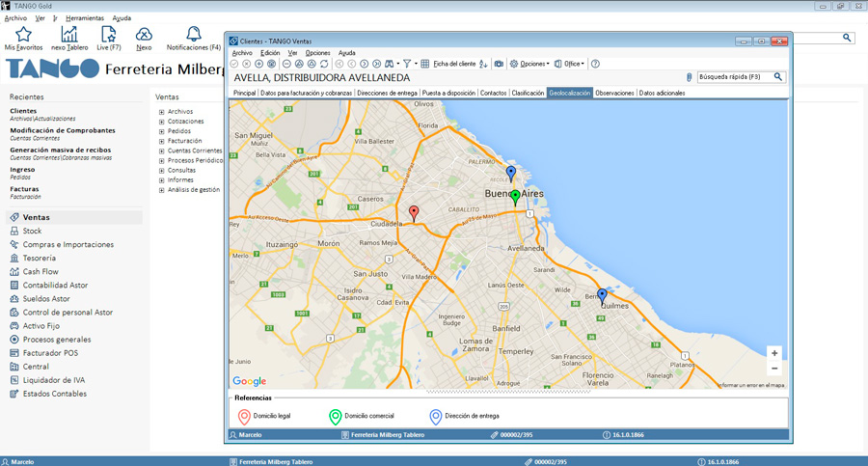Open the Office dropdown in toolbar
Viewport: 868px width, 466px height.
(x=570, y=64)
